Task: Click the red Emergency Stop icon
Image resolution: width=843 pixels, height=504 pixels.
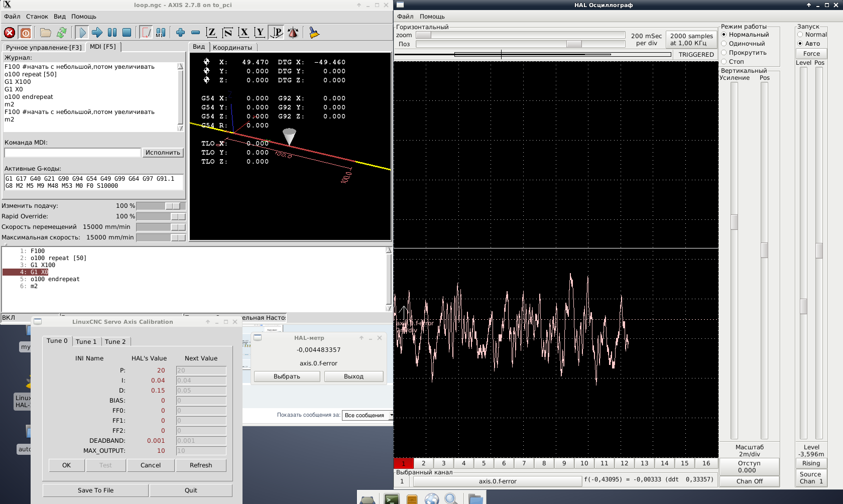Action: [x=10, y=33]
